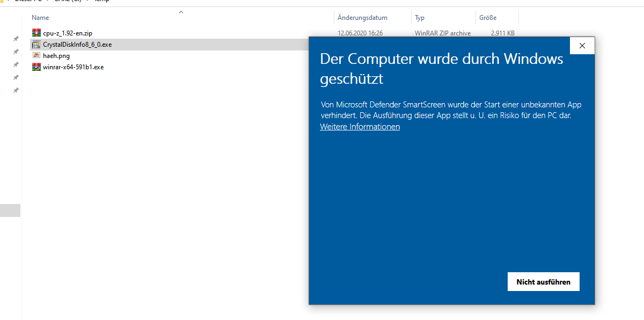Viewport: 644px width, 320px height.
Task: Click the date 12.06.2020 16:26 cell
Action: tap(360, 33)
